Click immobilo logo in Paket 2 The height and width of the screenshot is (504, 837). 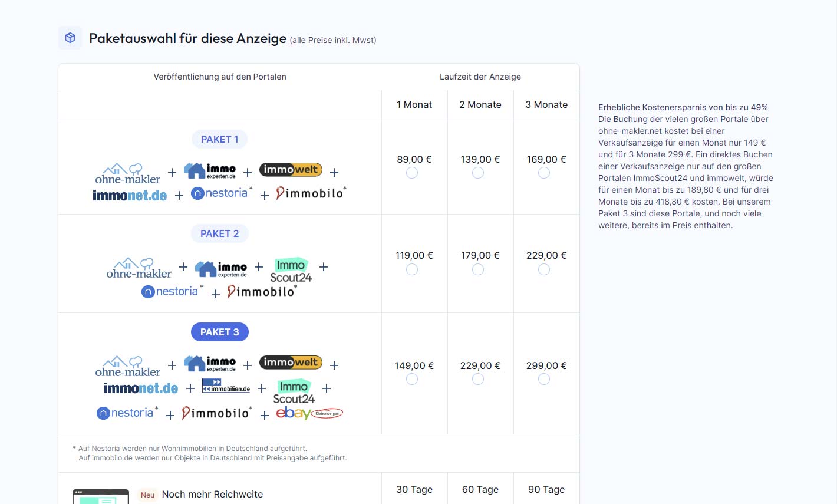[x=262, y=291]
